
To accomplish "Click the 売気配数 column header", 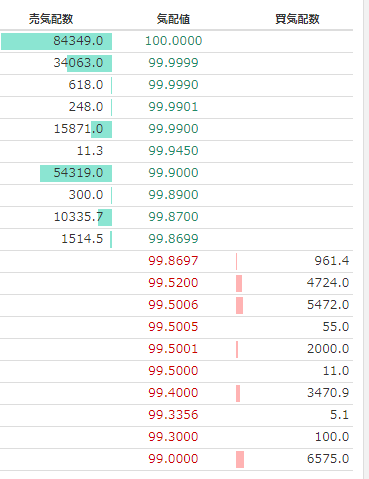I will pos(51,19).
